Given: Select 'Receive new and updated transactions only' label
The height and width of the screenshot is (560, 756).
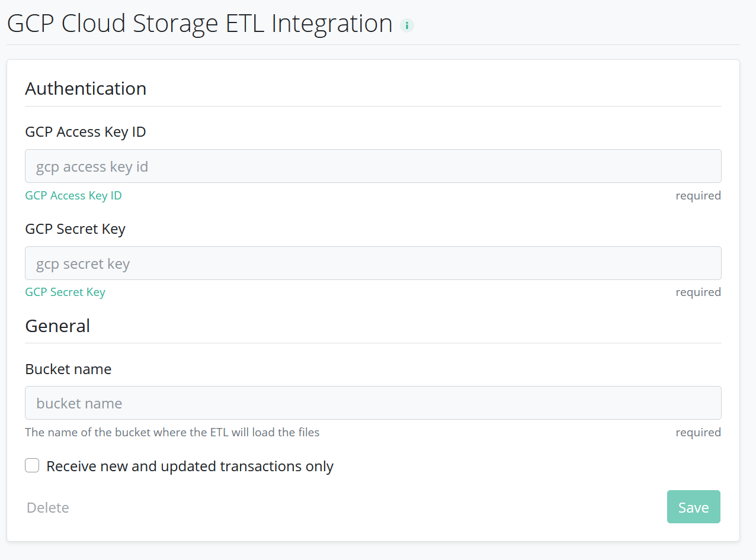Looking at the screenshot, I should pos(190,466).
